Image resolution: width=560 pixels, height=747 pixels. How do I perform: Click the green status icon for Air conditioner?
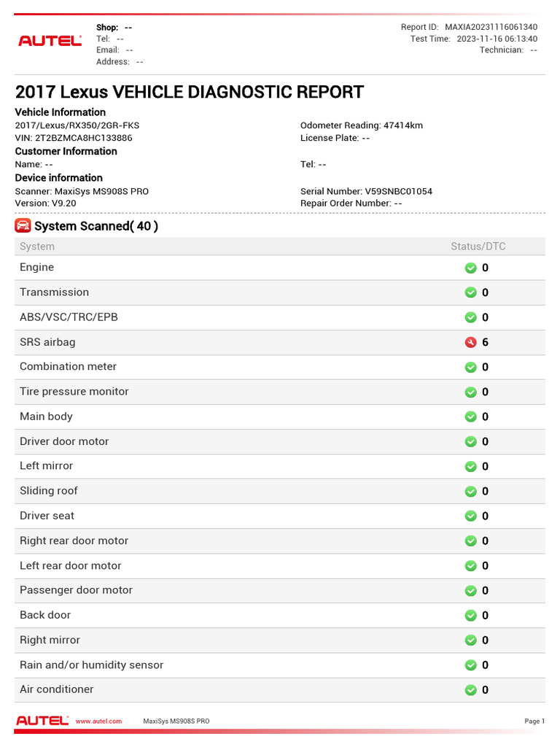470,690
